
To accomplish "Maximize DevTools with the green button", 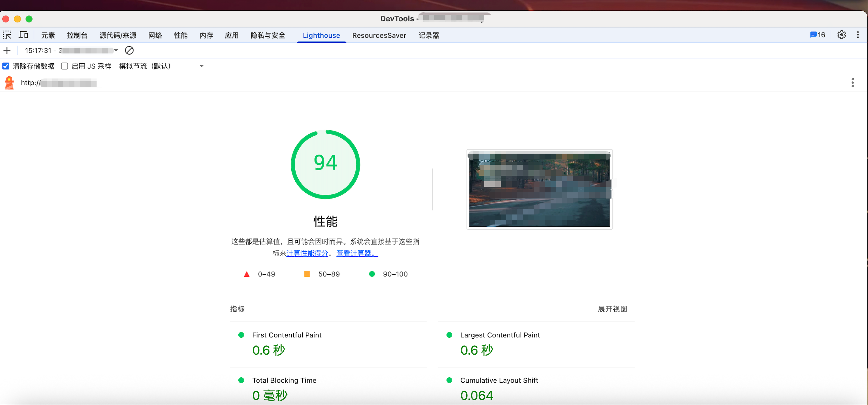I will point(29,19).
